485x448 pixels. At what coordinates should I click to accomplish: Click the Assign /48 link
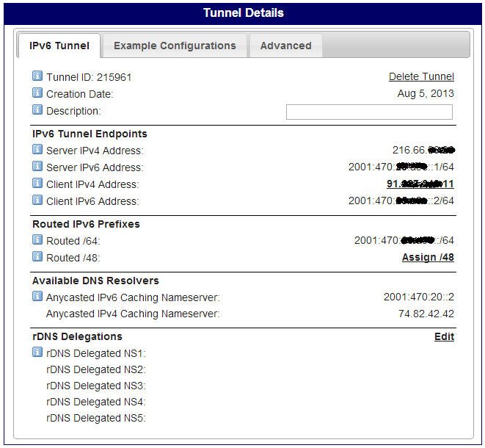tap(428, 257)
